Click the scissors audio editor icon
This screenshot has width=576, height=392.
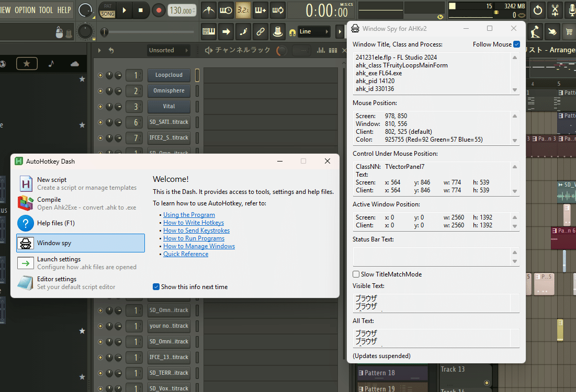point(555,10)
